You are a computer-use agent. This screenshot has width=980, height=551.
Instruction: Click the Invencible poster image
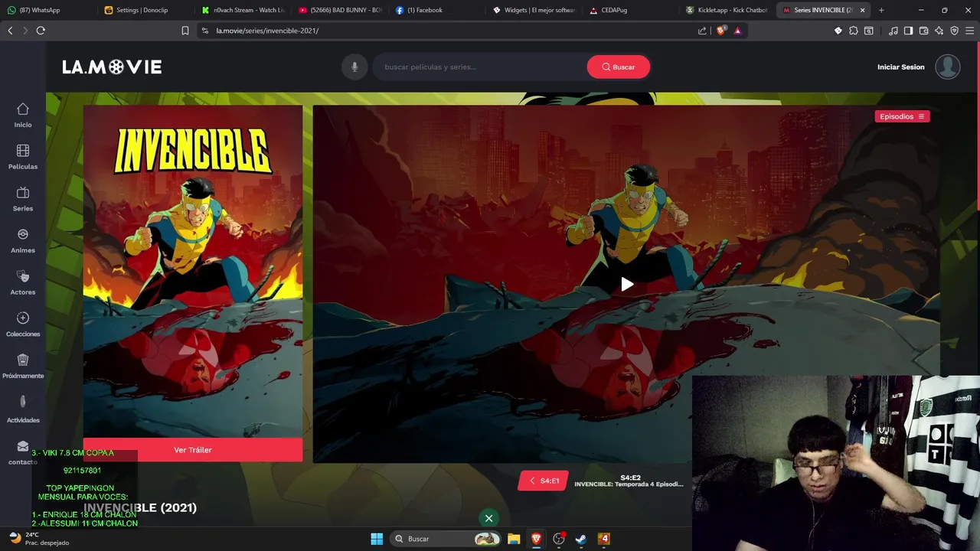coord(193,271)
